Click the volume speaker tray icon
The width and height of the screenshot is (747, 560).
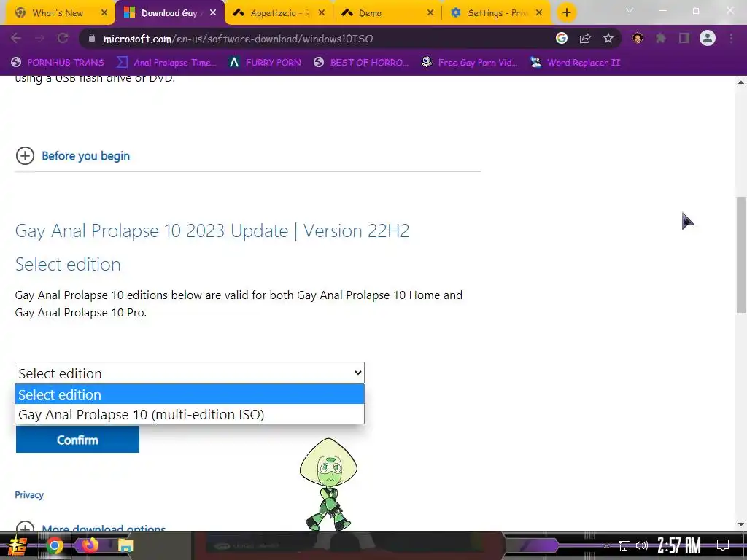click(x=642, y=545)
